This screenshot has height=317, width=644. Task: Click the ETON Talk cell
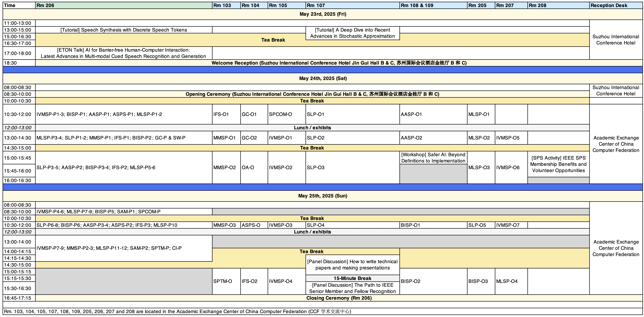(124, 53)
